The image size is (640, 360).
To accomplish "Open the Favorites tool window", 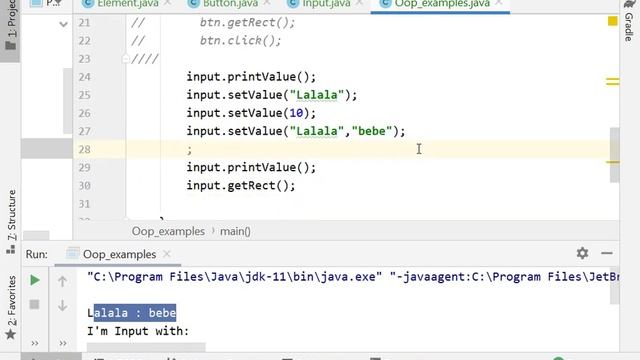I will tap(11, 307).
